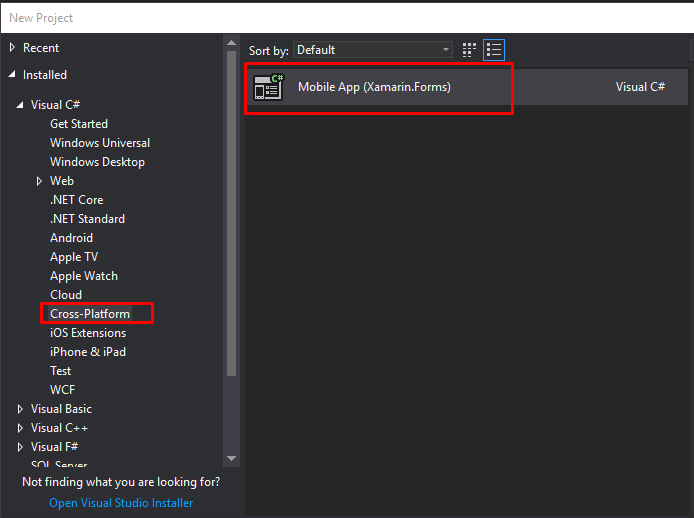Select .NET Core category

(77, 200)
